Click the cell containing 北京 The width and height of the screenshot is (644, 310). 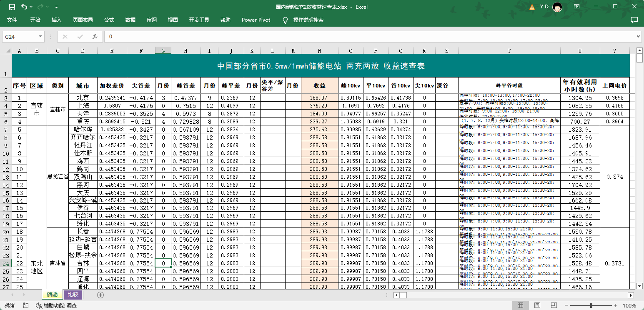83,98
